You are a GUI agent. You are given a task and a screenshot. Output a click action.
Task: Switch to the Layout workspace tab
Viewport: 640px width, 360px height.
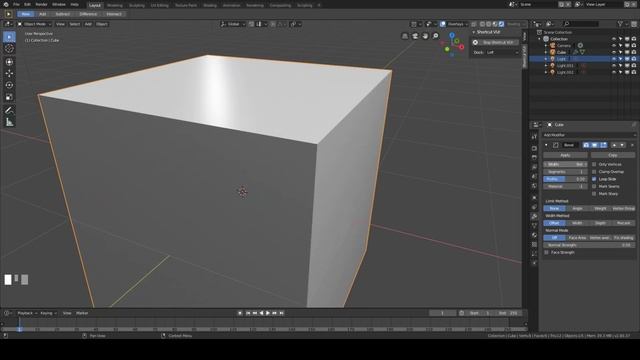95,5
